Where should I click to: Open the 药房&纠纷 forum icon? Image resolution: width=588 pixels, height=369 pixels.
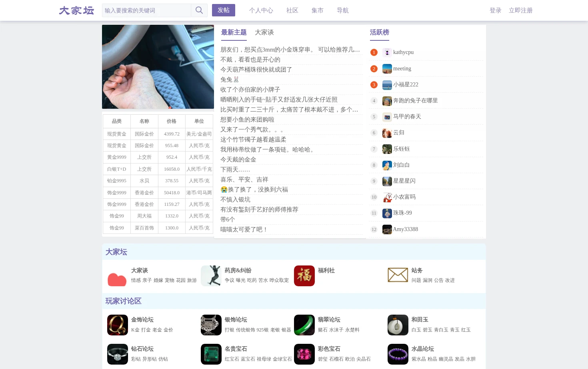[x=211, y=276]
